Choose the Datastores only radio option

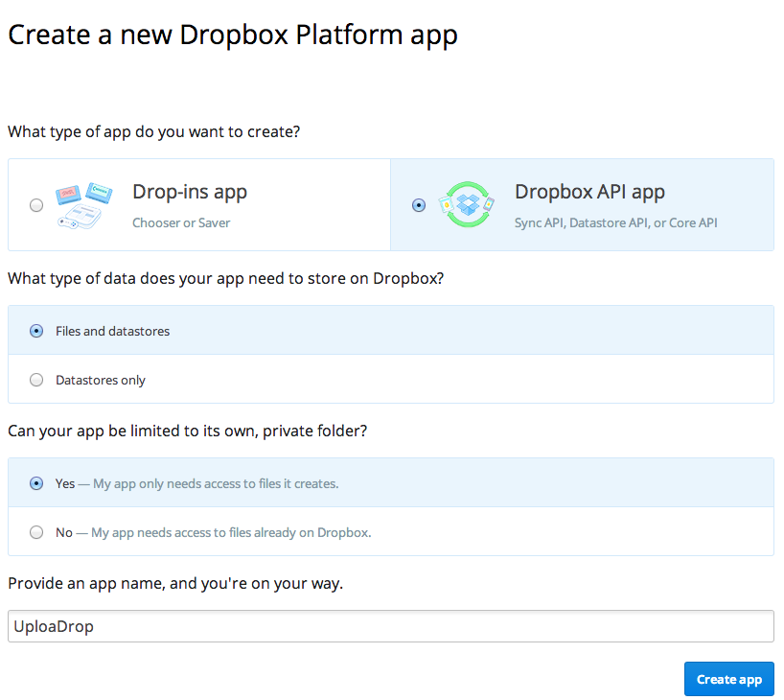(36, 380)
